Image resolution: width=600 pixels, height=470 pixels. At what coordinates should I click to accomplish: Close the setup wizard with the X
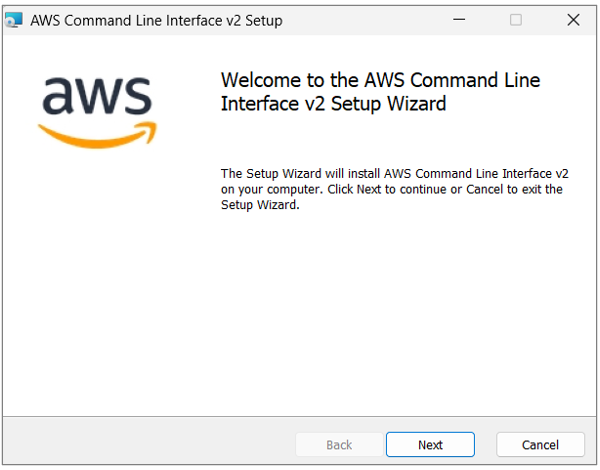pyautogui.click(x=573, y=20)
